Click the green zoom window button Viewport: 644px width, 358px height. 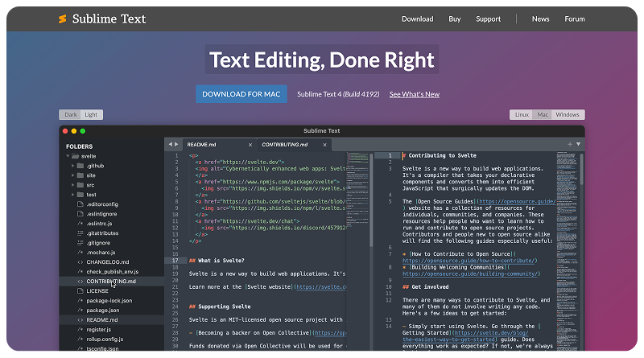pos(83,131)
